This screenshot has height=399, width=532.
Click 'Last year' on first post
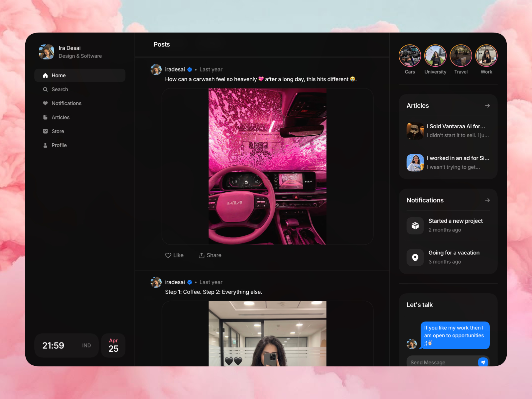click(211, 69)
